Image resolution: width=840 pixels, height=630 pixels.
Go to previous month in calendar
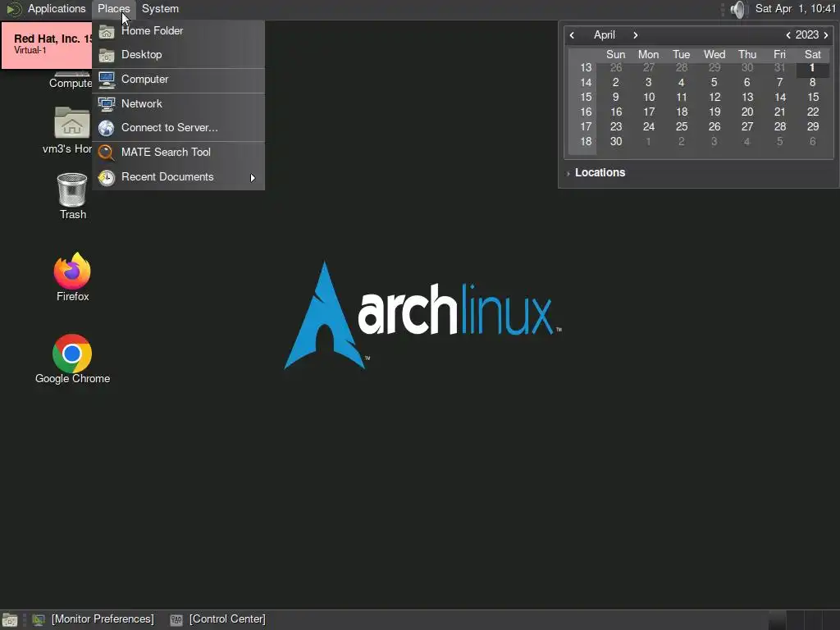572,35
